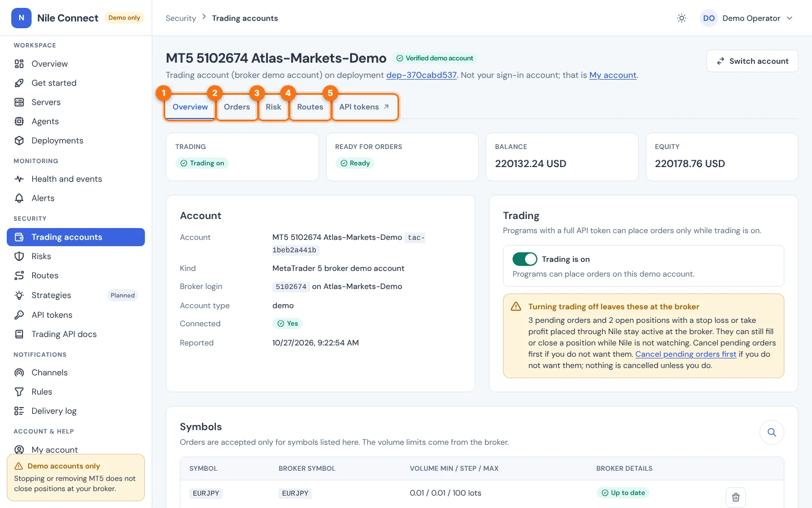Open Risks in the sidebar

tap(76, 256)
